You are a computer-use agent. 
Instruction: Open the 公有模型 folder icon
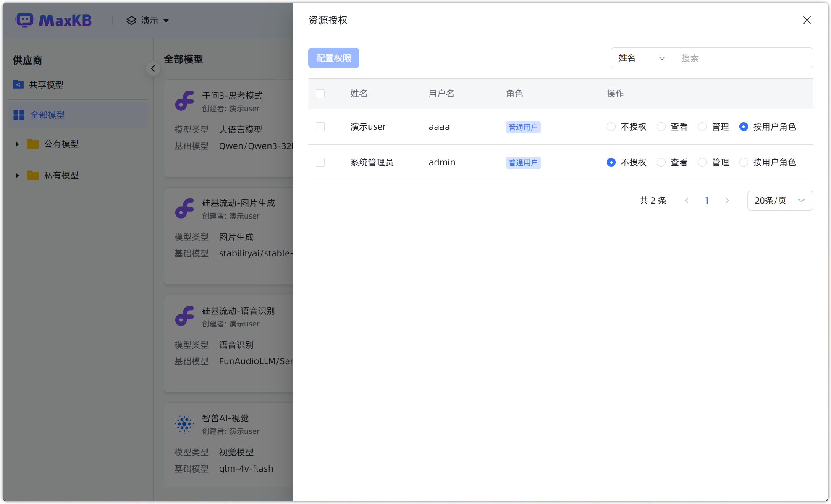[33, 144]
